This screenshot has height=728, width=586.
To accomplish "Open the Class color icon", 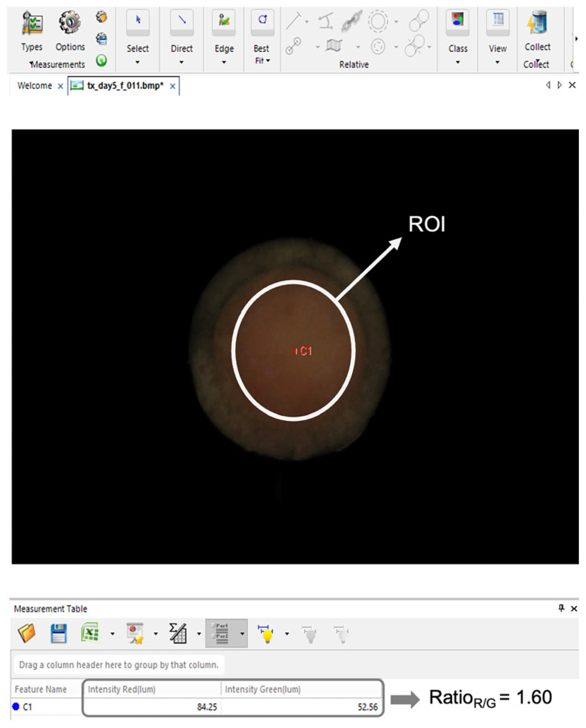I will [457, 22].
